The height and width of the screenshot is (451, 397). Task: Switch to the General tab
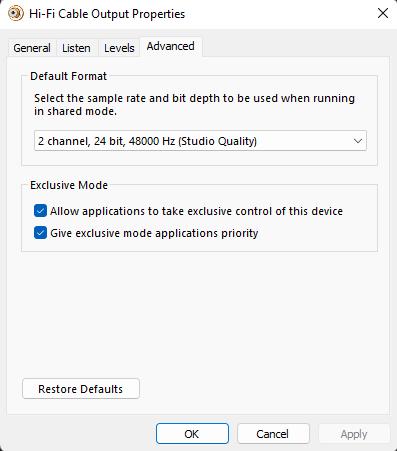[x=32, y=48]
